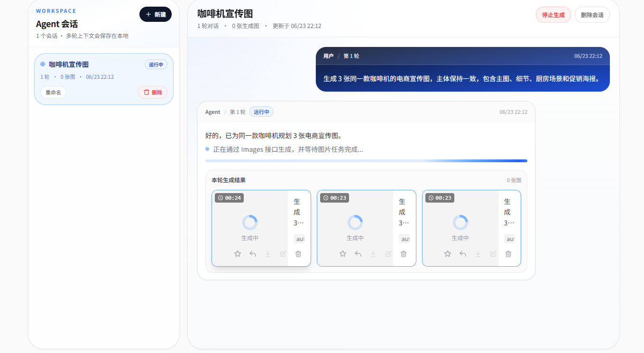Screen dimensions: 644x353
Task: Click the generation progress bar
Action: pos(366,161)
